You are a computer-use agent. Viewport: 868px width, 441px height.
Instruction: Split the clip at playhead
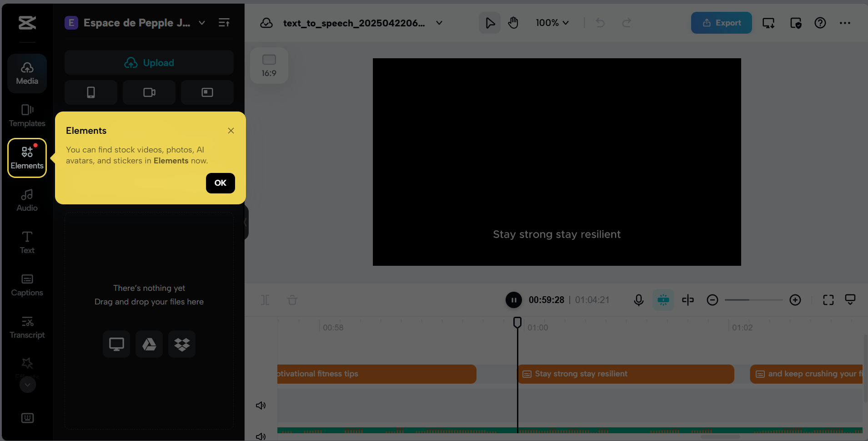(x=265, y=300)
